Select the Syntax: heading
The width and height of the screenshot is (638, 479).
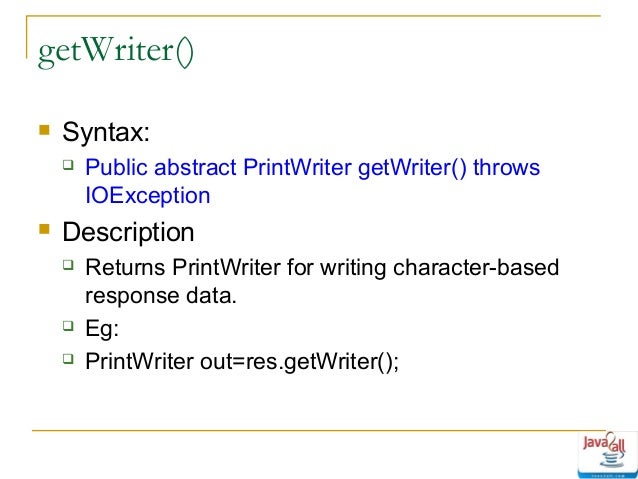[x=107, y=131]
